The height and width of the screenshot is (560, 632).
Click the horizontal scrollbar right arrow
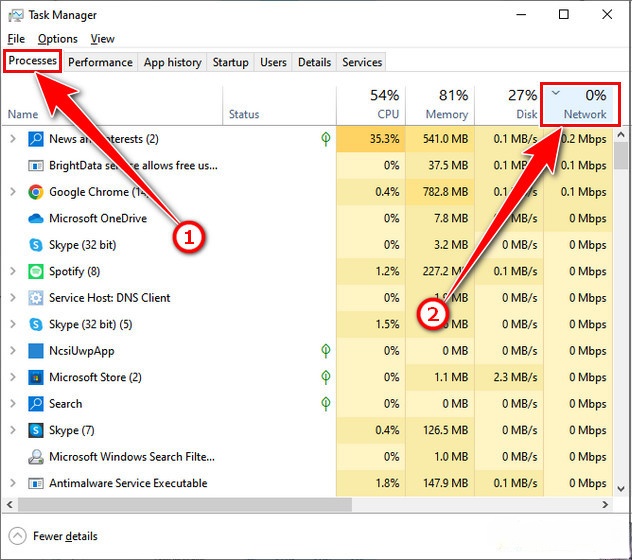(x=605, y=504)
